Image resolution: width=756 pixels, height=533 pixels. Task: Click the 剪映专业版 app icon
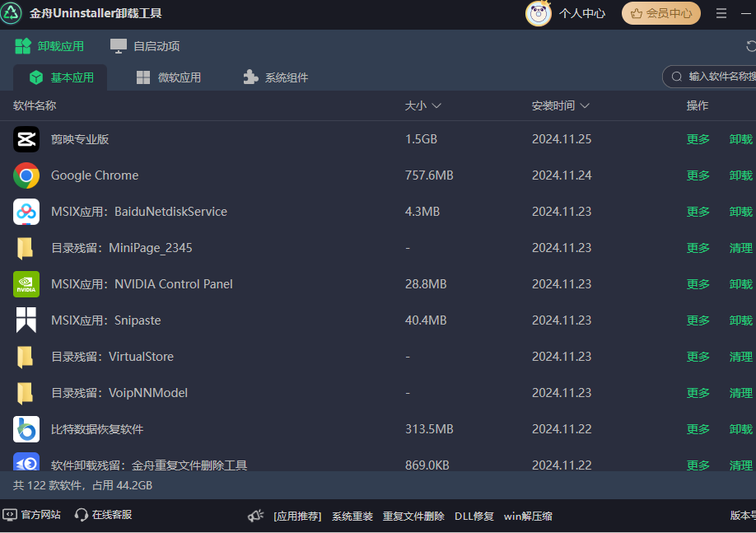click(26, 139)
